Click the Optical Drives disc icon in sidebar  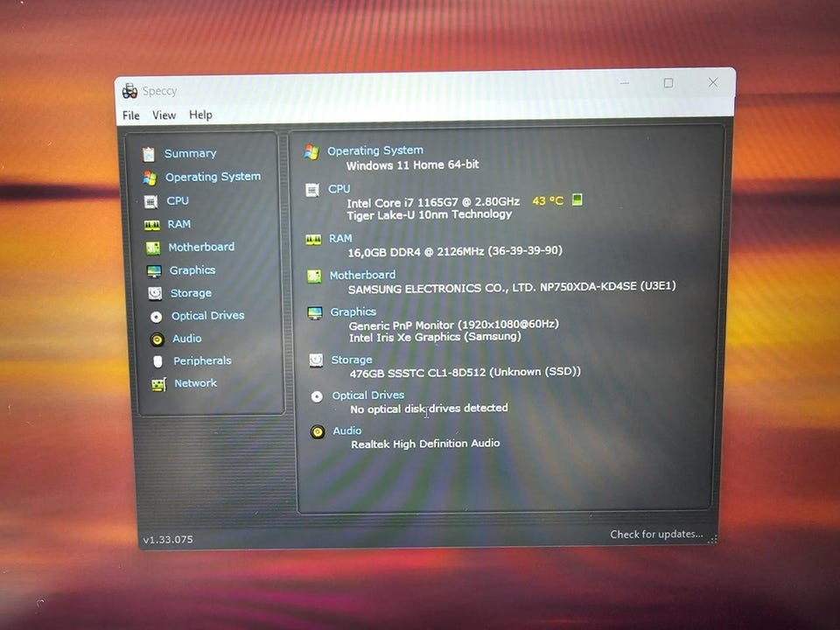tap(156, 317)
